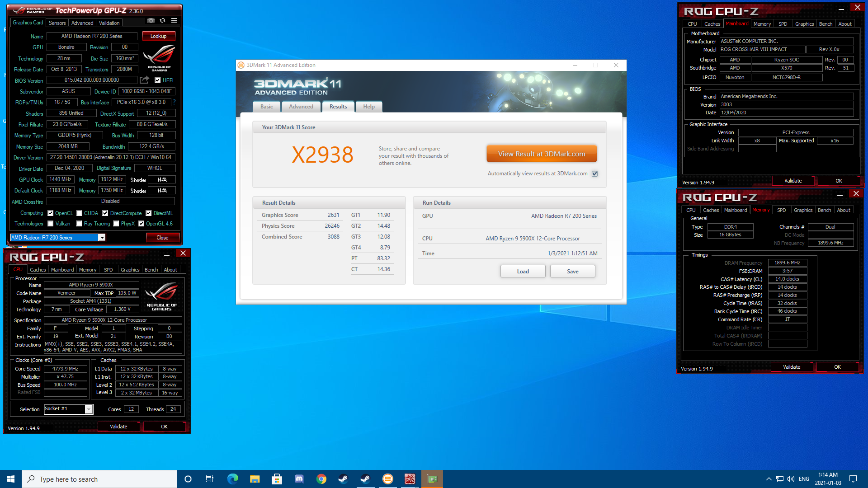Open the GPU-Z hamburger menu
868x488 pixels.
tap(175, 21)
